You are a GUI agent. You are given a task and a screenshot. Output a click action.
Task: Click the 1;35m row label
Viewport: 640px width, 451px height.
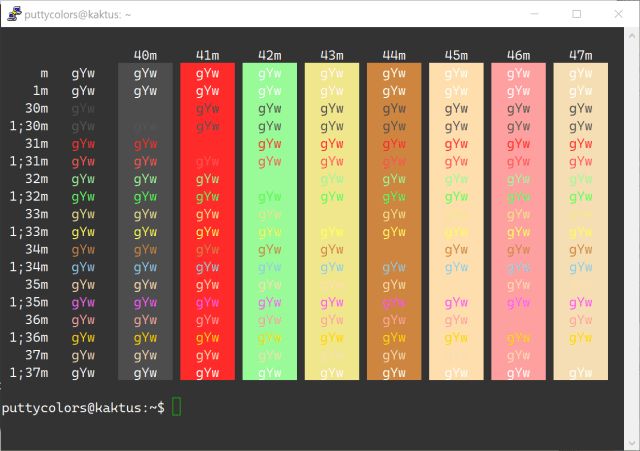tap(28, 302)
